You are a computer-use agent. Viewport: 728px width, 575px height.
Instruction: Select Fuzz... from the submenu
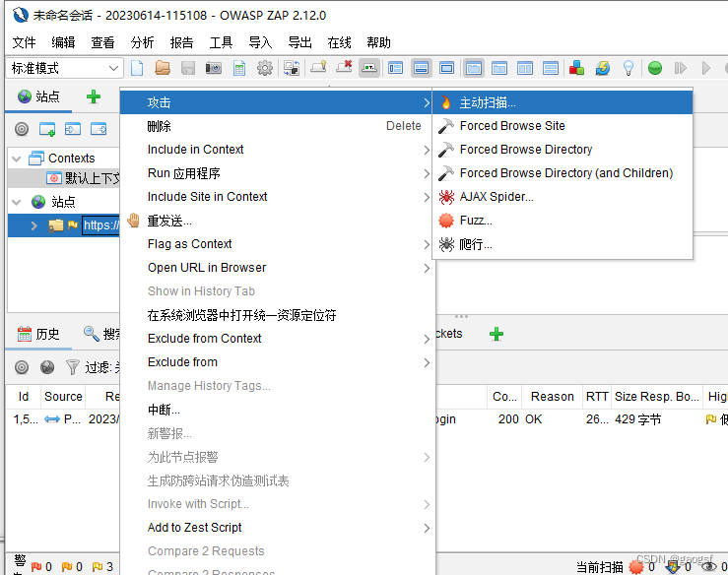point(563,221)
